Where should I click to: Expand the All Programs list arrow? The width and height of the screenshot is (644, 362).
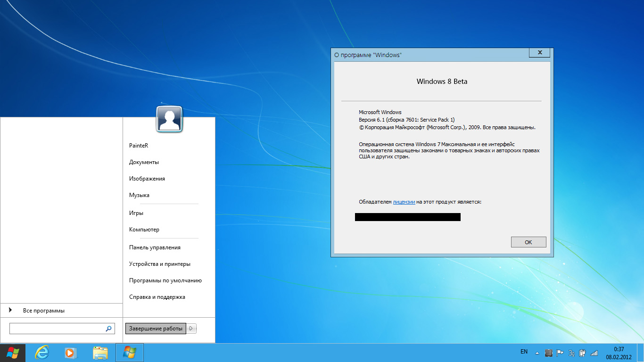point(11,310)
